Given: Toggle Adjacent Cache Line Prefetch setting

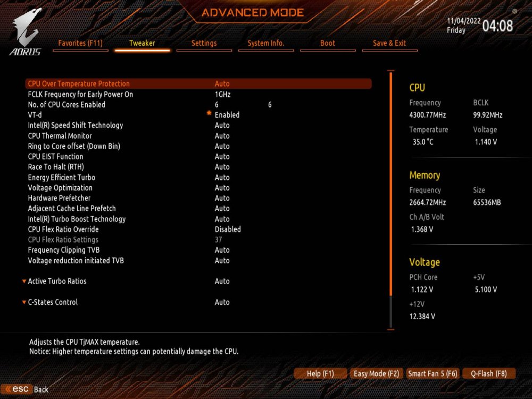Looking at the screenshot, I should [222, 209].
